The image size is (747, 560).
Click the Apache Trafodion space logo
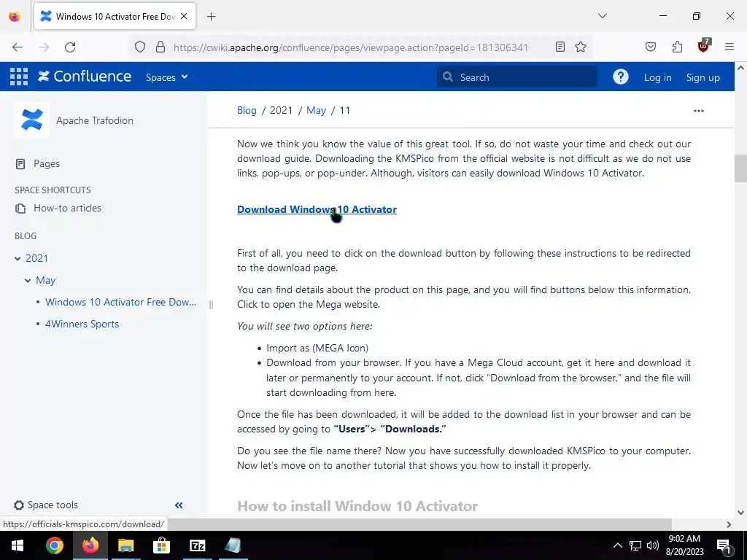pos(32,120)
